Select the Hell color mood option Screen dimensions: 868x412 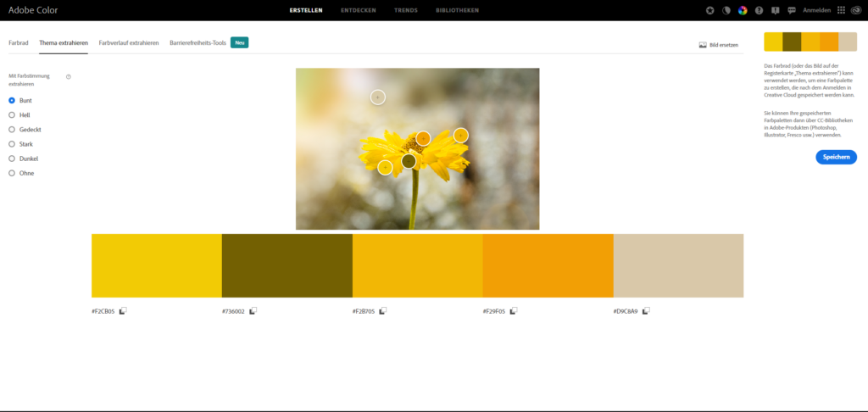[x=12, y=114]
